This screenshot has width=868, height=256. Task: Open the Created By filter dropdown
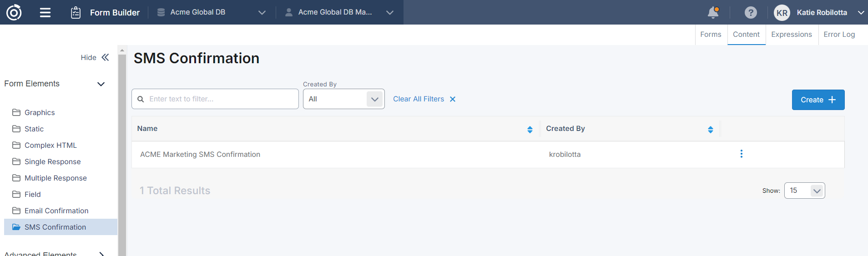click(x=343, y=99)
